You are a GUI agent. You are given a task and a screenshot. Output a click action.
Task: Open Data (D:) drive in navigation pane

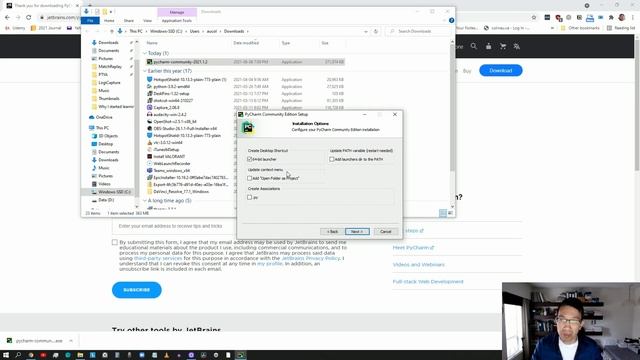tap(106, 200)
